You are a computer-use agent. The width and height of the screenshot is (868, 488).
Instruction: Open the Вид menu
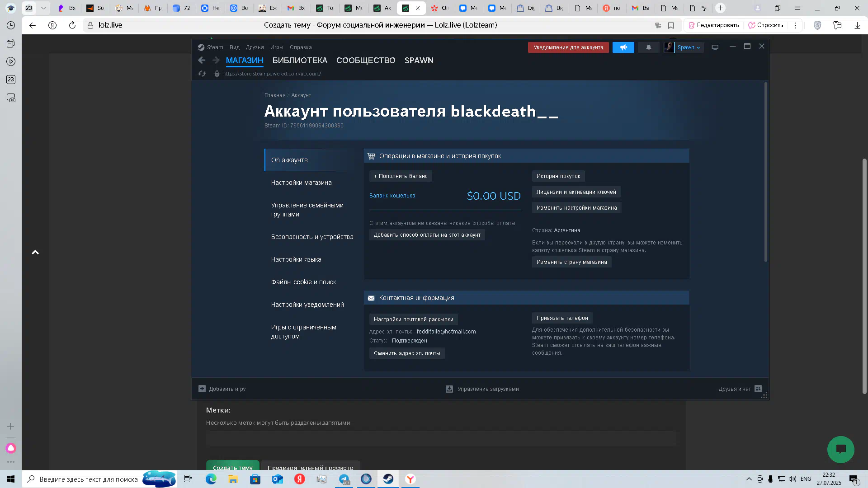[x=235, y=47]
